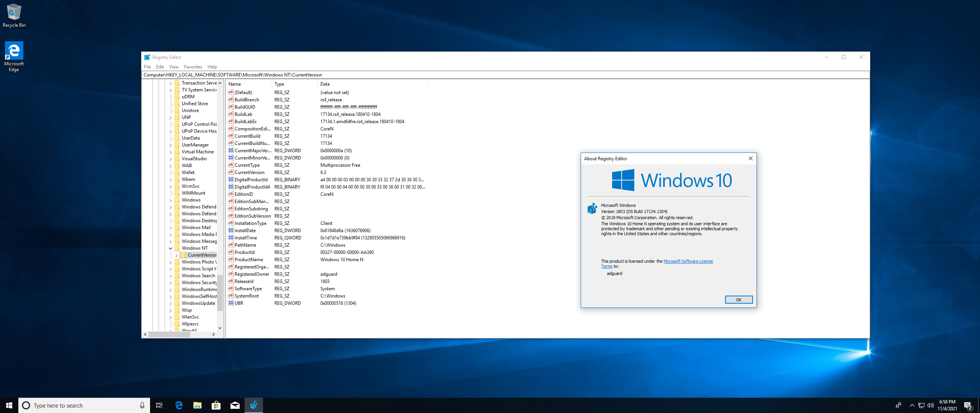Sort values by the Data column header
The width and height of the screenshot is (980, 413).
(x=373, y=84)
